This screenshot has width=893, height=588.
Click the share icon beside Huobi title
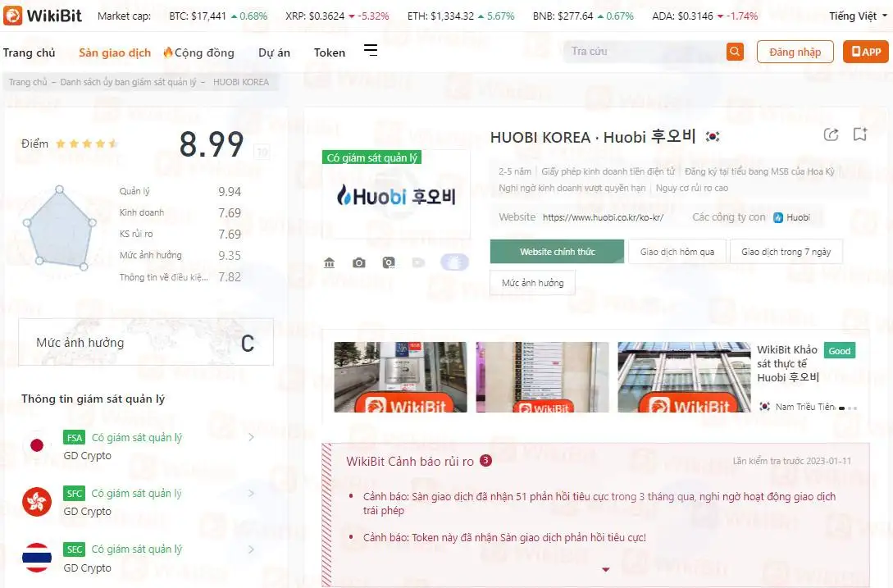point(831,134)
